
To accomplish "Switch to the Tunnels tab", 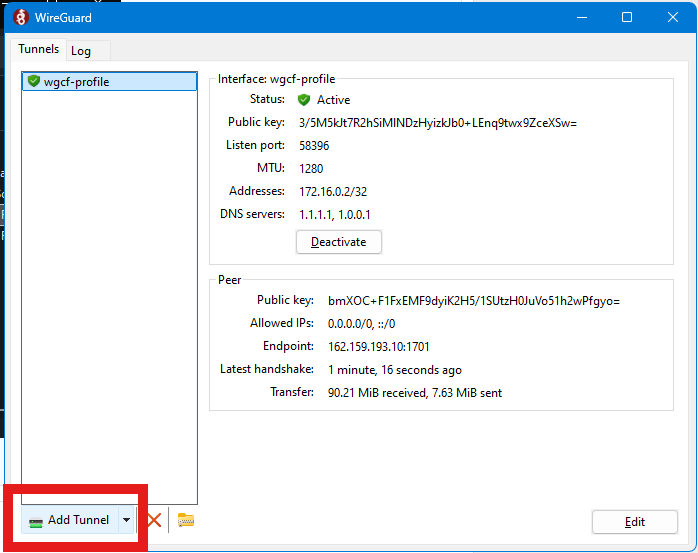I will tap(38, 49).
